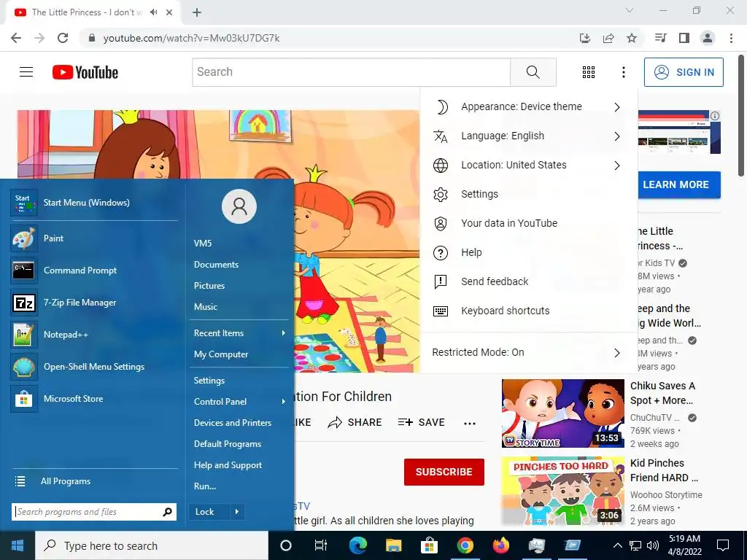The image size is (747, 560).
Task: Click the Chrome back arrow
Action: tap(16, 38)
